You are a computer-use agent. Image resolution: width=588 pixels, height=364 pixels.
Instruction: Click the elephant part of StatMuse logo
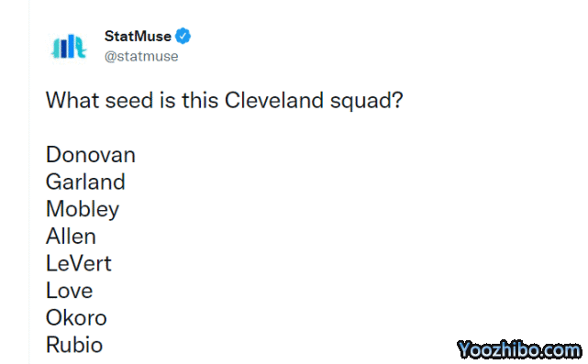[x=80, y=48]
